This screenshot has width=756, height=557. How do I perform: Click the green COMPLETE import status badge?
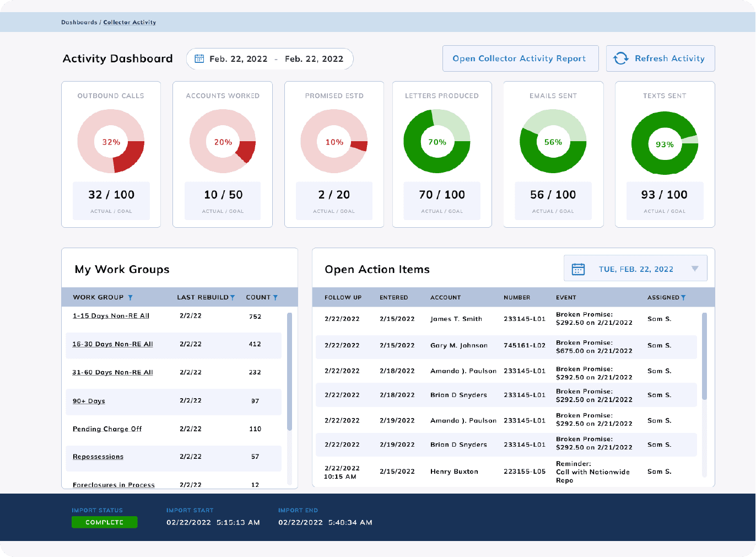[x=104, y=522]
